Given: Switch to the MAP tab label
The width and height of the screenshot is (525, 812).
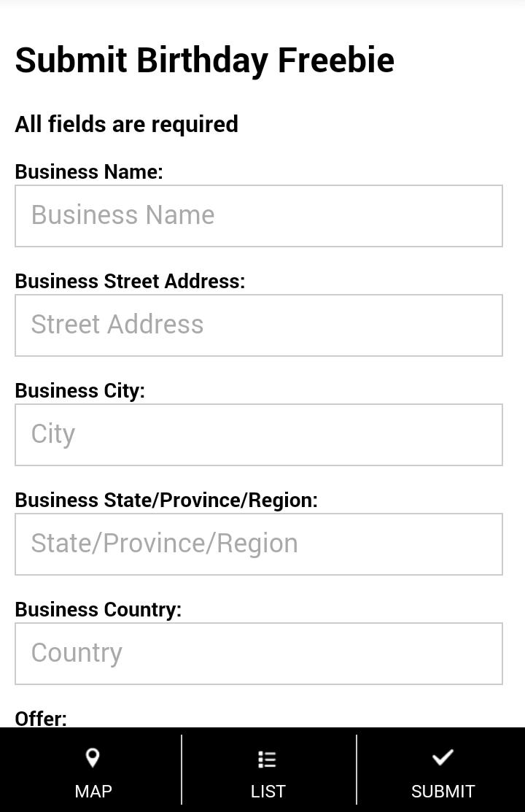Looking at the screenshot, I should (93, 791).
